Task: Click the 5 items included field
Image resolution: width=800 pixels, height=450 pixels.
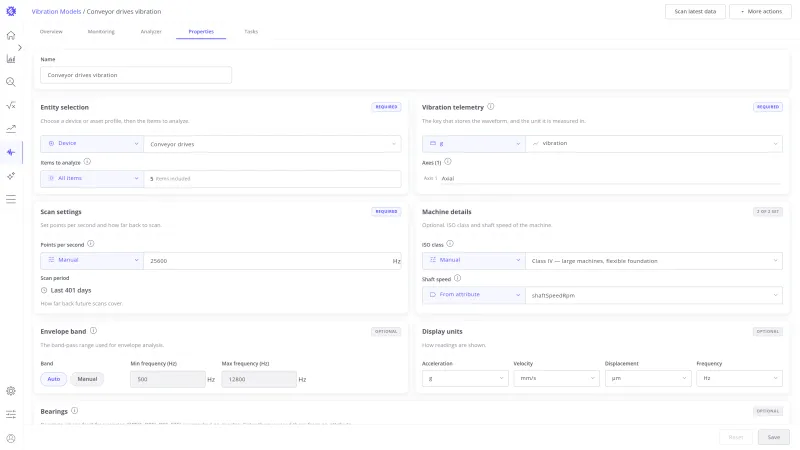Action: click(x=272, y=179)
